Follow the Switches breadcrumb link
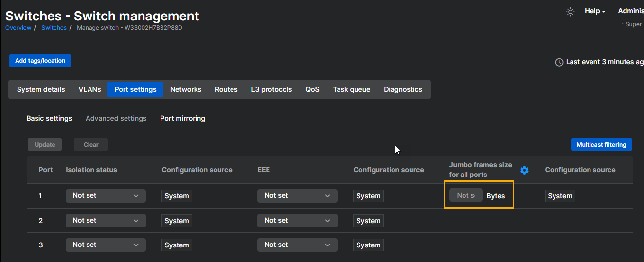644x262 pixels. [x=54, y=28]
